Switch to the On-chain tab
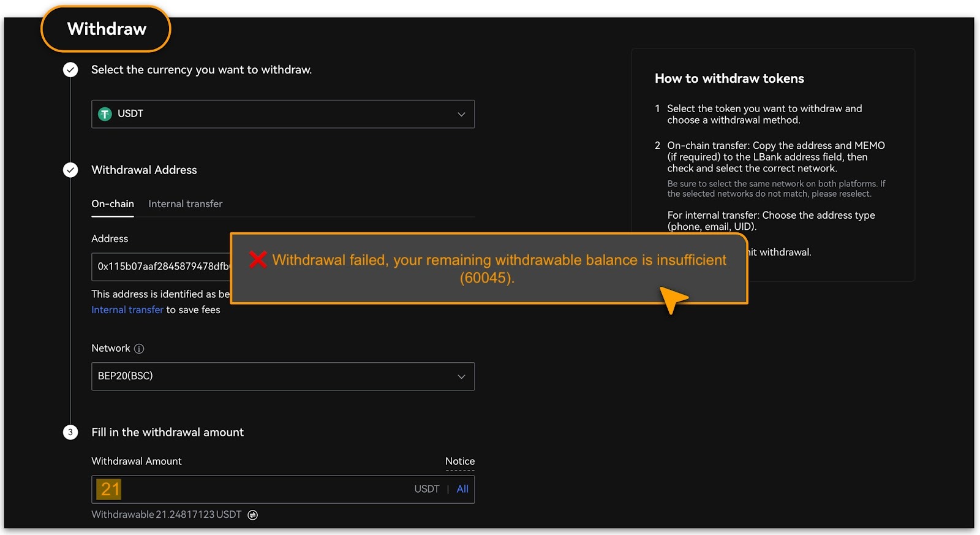This screenshot has width=980, height=535. click(113, 204)
